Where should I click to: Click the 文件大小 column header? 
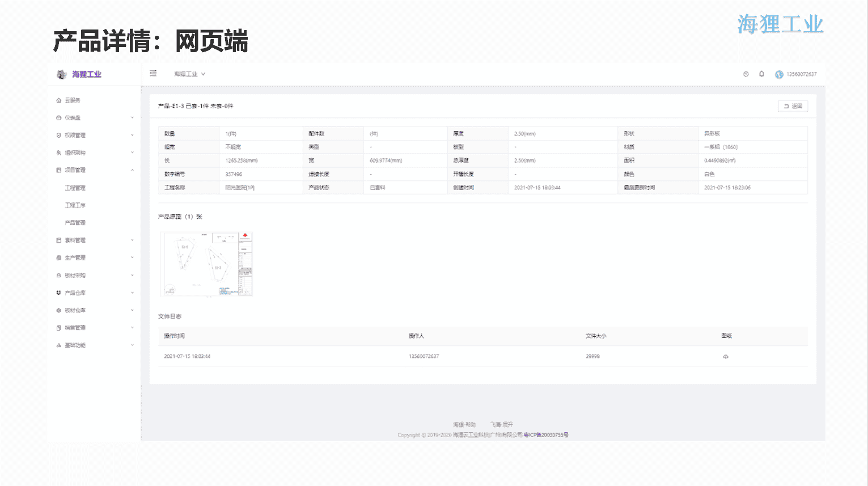pos(596,336)
